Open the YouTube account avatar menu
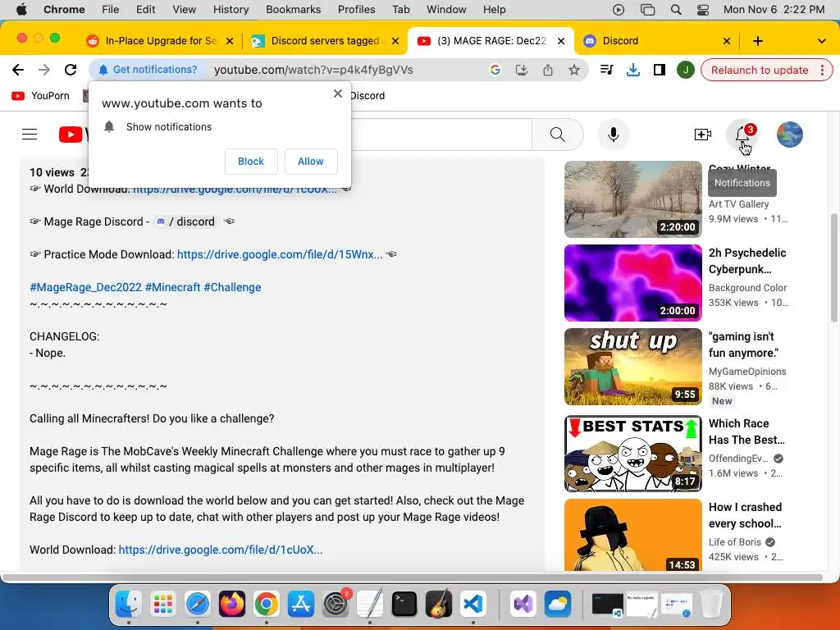The width and height of the screenshot is (840, 630). (790, 135)
